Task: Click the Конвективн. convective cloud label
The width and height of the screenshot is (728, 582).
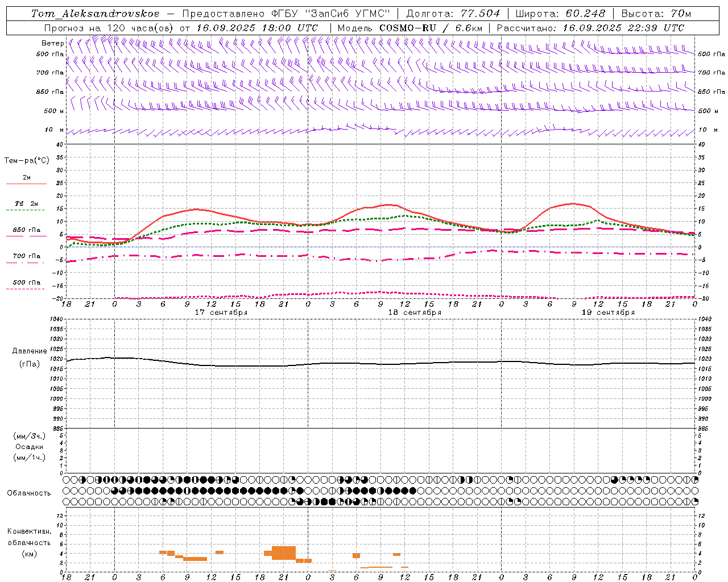Action: pyautogui.click(x=29, y=531)
